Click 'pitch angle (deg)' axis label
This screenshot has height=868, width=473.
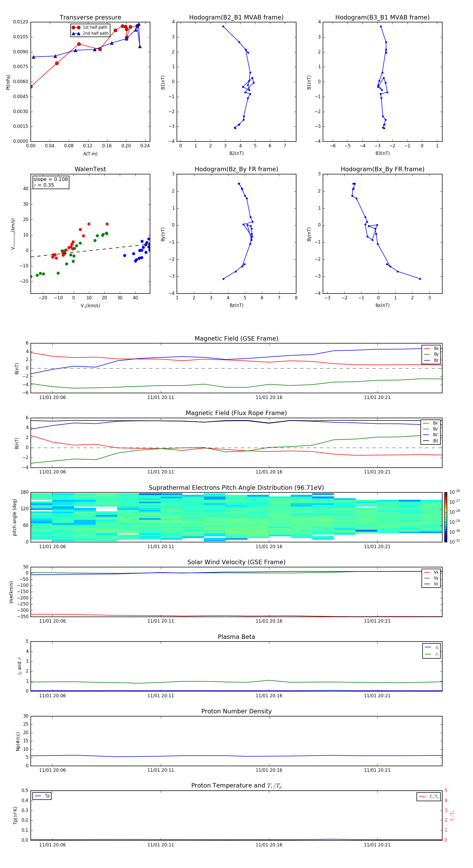(15, 517)
